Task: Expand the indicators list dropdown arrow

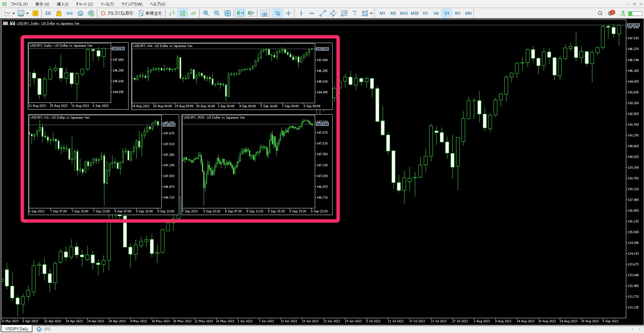Action: pyautogui.click(x=27, y=13)
